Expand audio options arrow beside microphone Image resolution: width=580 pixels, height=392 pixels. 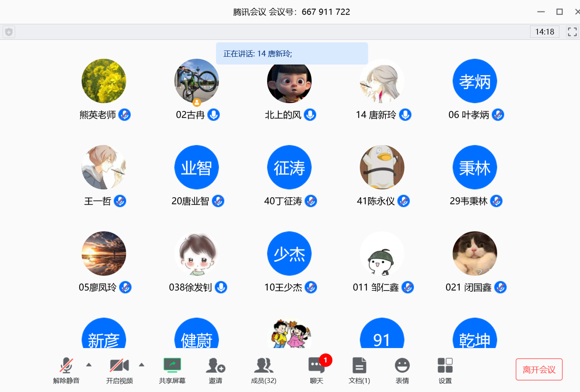click(x=89, y=365)
